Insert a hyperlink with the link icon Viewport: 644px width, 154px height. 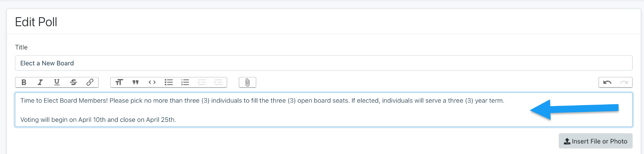pos(90,82)
